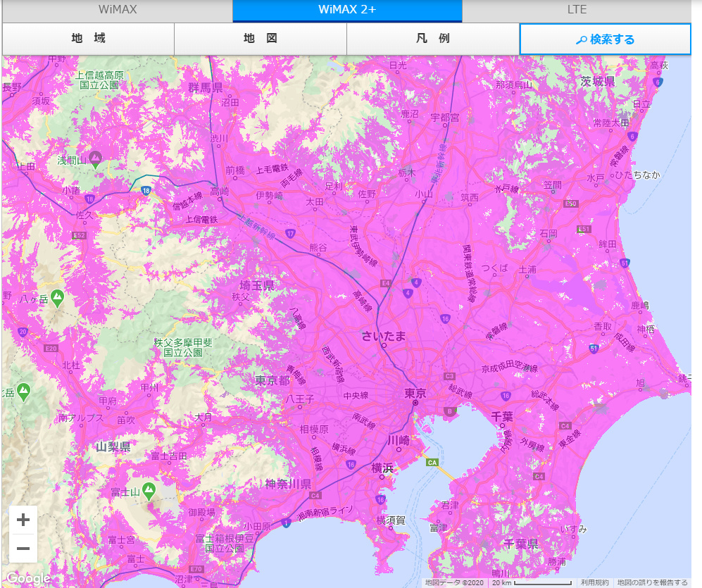Screen dimensions: 702x588
Task: Click the 山梨県 prefecture label
Action: coord(113,446)
